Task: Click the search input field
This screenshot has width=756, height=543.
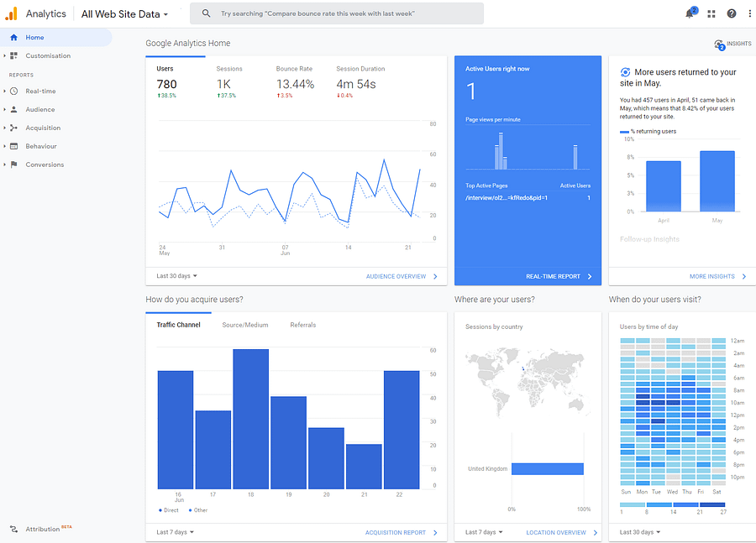Action: 337,13
